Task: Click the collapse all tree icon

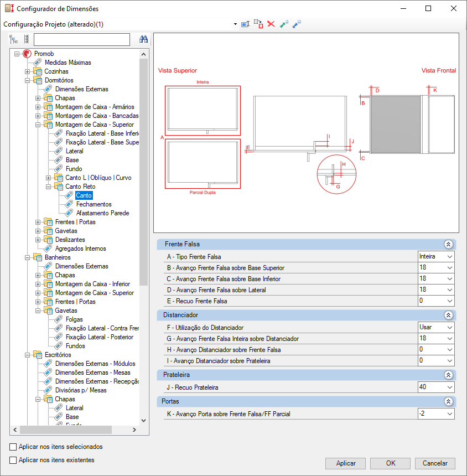Action: pos(27,39)
